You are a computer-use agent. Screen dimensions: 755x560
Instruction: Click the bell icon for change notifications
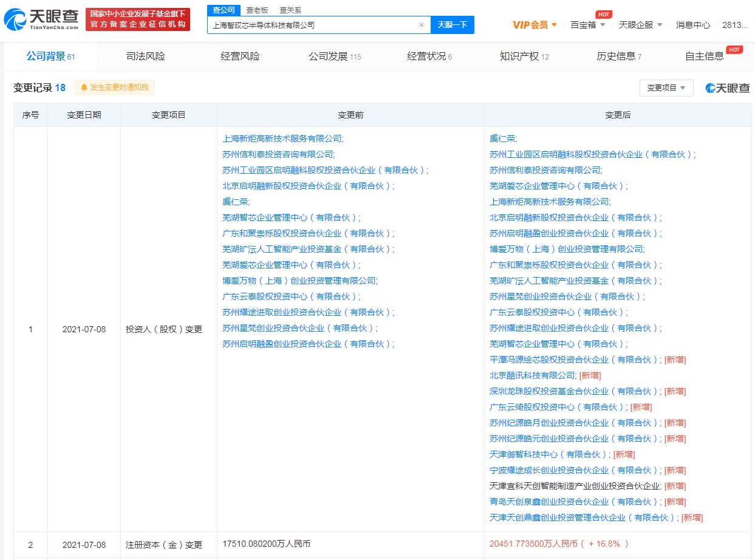click(84, 87)
